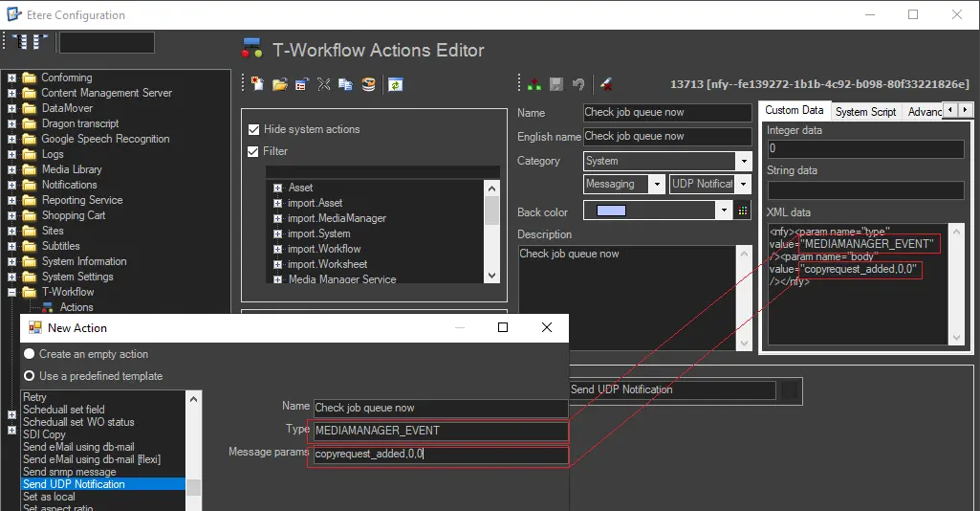The image size is (980, 511).
Task: Click the database disk stack icon
Action: (368, 84)
